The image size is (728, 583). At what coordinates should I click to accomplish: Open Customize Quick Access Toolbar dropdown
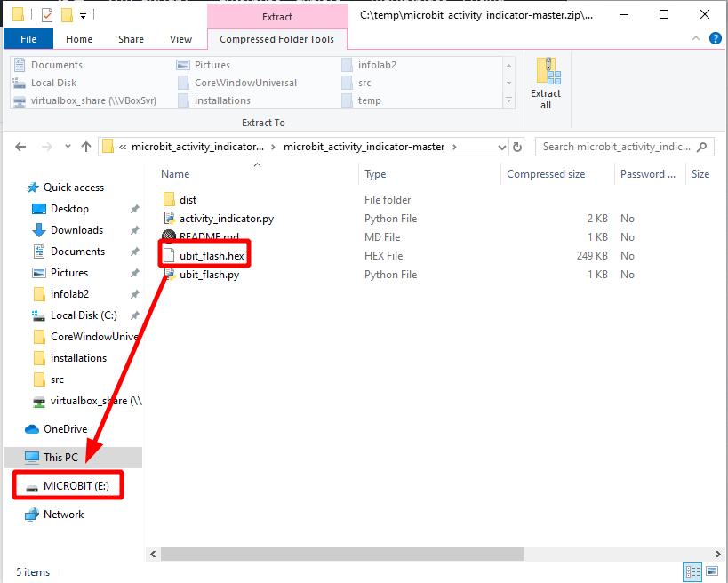(84, 15)
